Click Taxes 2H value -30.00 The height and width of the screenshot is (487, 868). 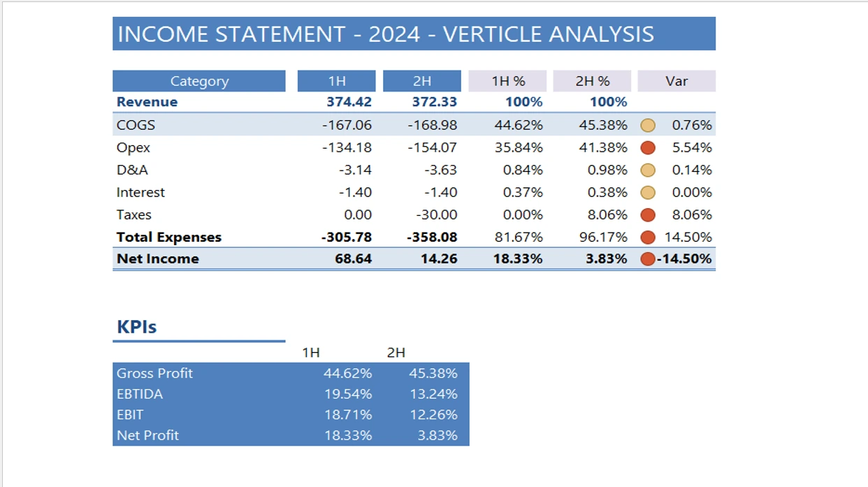437,215
